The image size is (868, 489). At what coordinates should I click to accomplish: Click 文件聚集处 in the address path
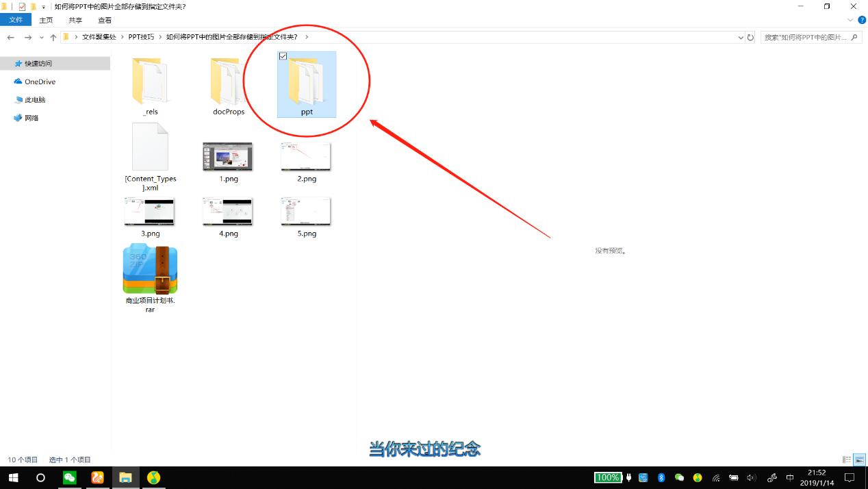click(99, 37)
